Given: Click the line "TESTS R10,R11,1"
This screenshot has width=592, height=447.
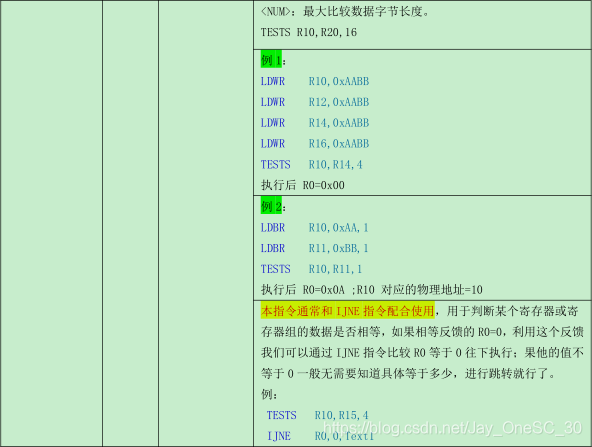Looking at the screenshot, I should (x=311, y=269).
